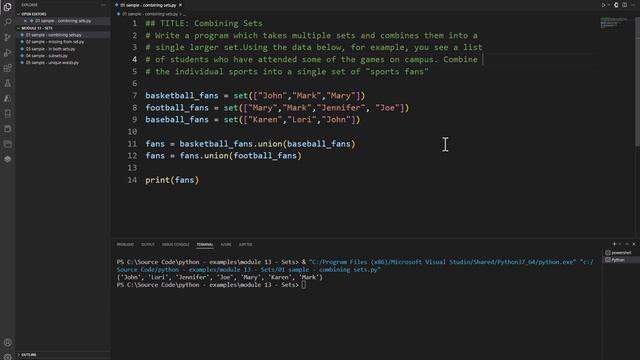
Task: Create new terminal with plus icon
Action: click(x=614, y=244)
